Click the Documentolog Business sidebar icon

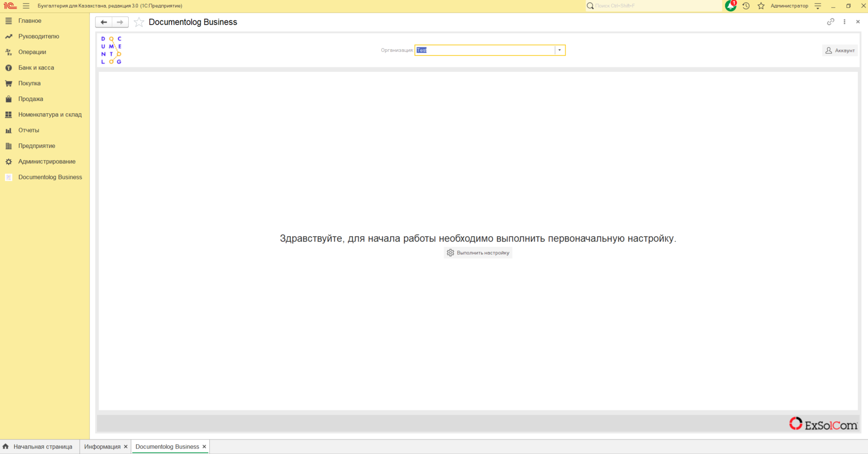[9, 177]
